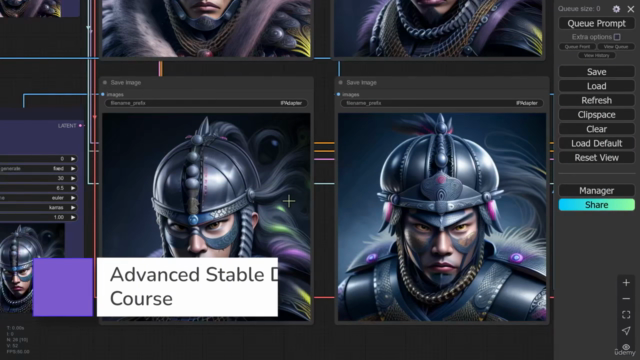Advance the karras scheduler selector arrow
Viewport: 640px width, 360px height.
click(x=73, y=208)
